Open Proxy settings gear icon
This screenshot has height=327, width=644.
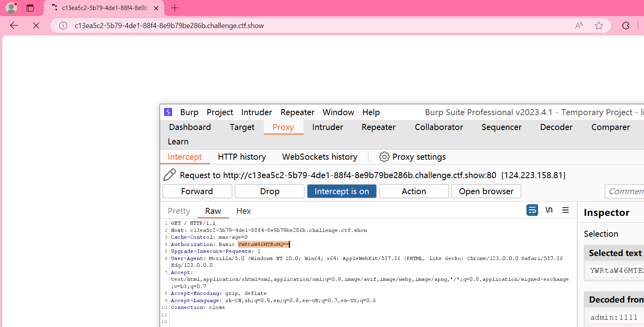click(384, 157)
